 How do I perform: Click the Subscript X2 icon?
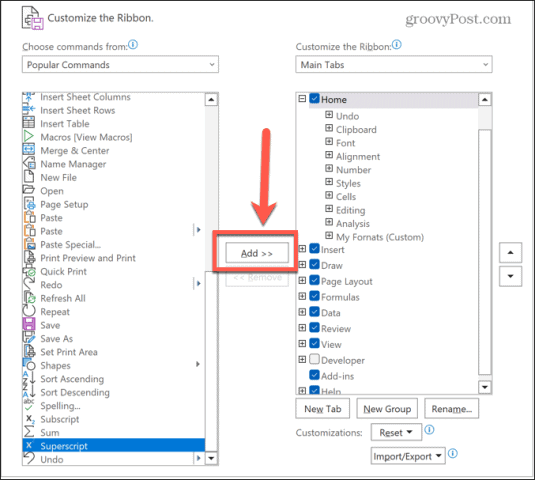(30, 418)
